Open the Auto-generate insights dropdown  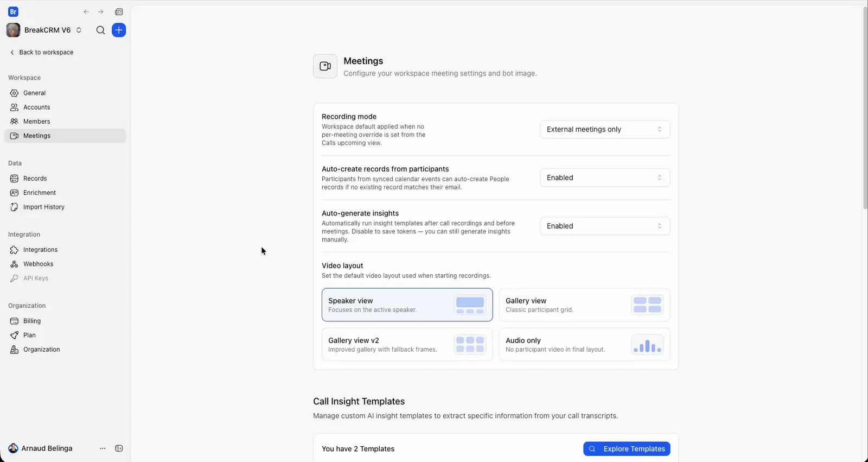pos(605,226)
